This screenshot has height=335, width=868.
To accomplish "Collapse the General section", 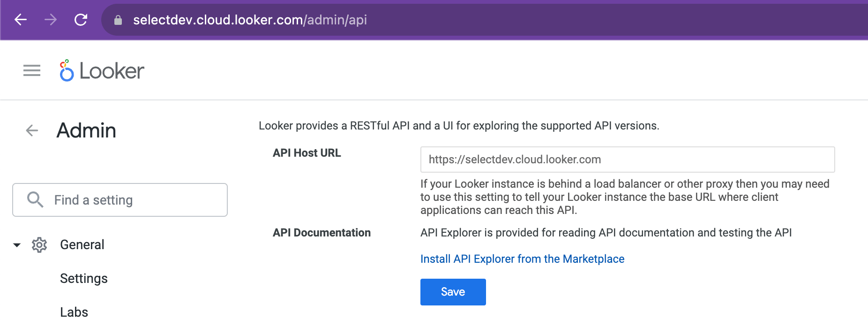I will click(17, 245).
